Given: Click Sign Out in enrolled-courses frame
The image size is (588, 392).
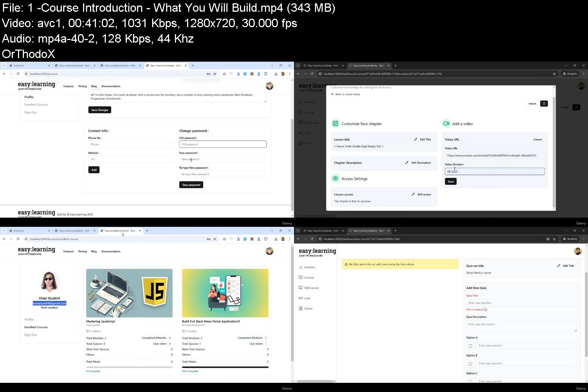Looking at the screenshot, I should point(31,335).
